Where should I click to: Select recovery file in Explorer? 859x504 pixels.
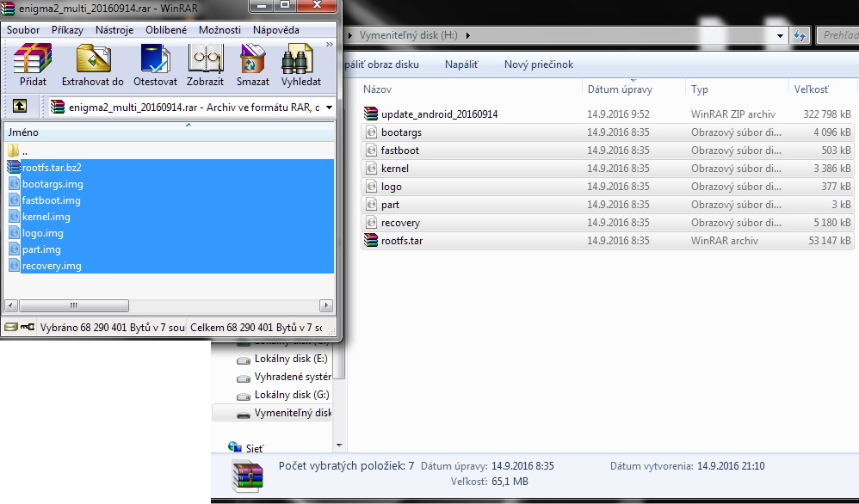coord(607,223)
